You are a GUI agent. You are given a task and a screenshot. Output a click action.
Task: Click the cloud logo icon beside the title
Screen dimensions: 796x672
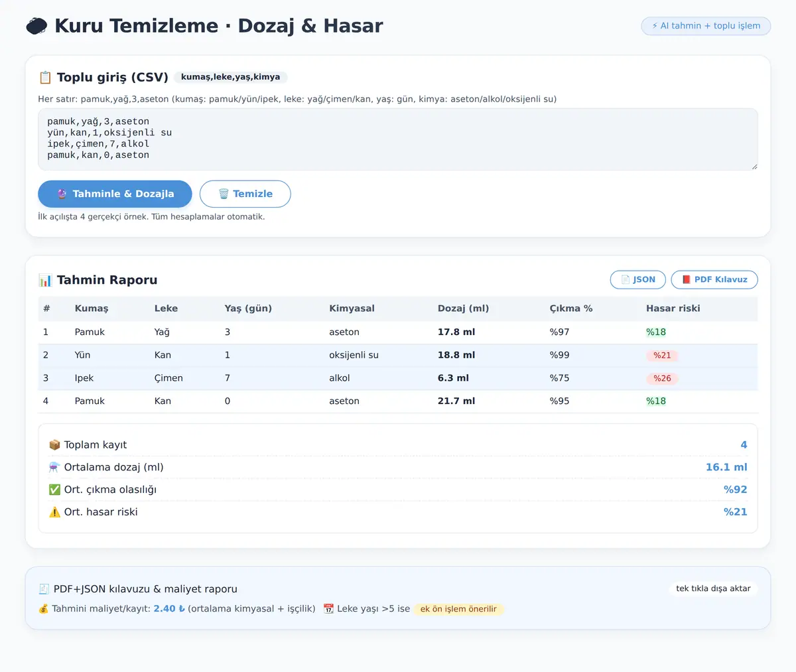click(36, 26)
